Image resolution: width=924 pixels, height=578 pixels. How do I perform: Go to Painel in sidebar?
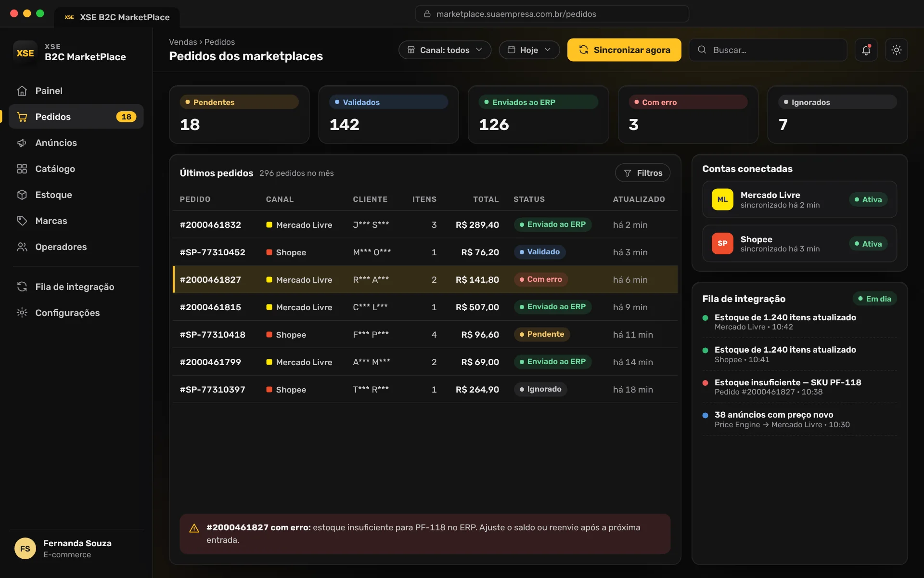[76, 91]
